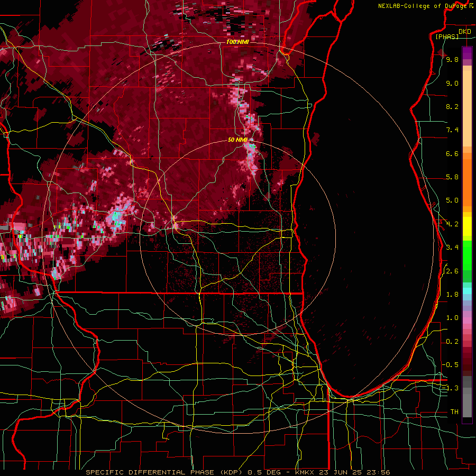Screen dimensions: 476x476
Task: Click the 1.0 scale label
Action: tap(452, 318)
